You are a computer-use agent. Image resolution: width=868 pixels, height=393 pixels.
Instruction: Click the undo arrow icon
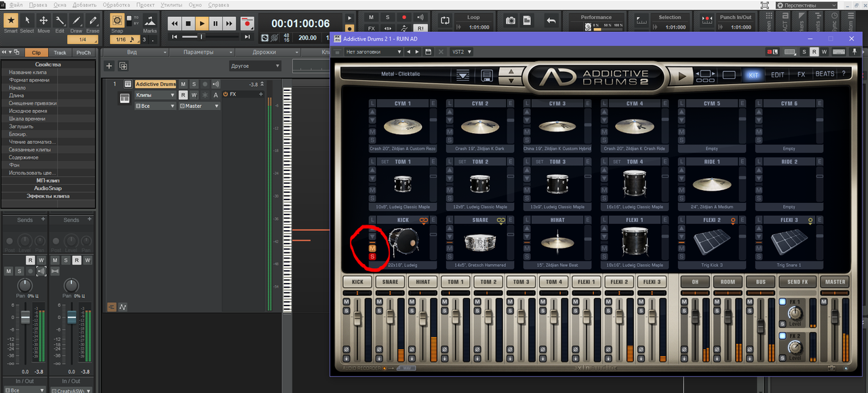[x=551, y=21]
